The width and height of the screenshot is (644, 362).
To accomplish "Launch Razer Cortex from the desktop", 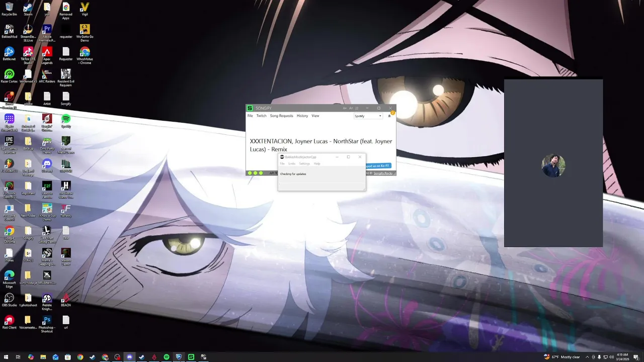I will (x=9, y=76).
